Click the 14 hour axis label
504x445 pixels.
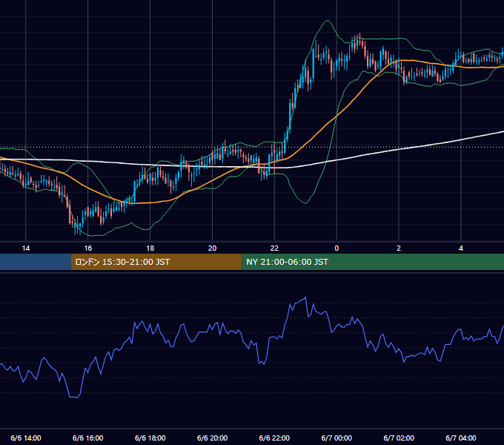point(26,248)
